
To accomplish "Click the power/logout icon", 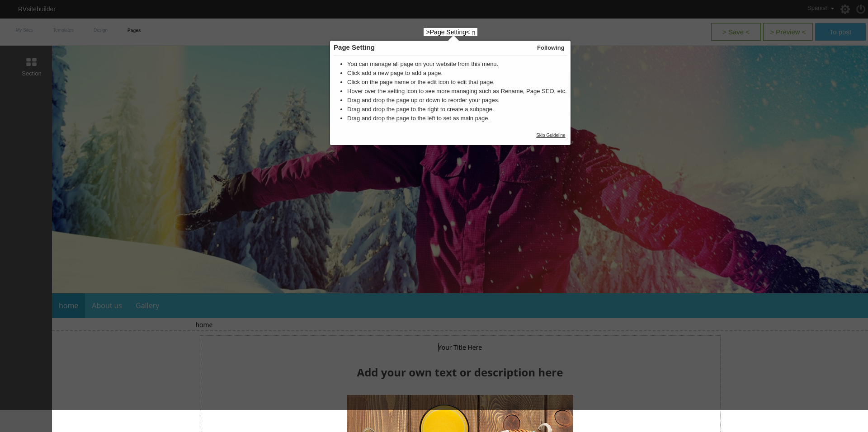I will (861, 9).
